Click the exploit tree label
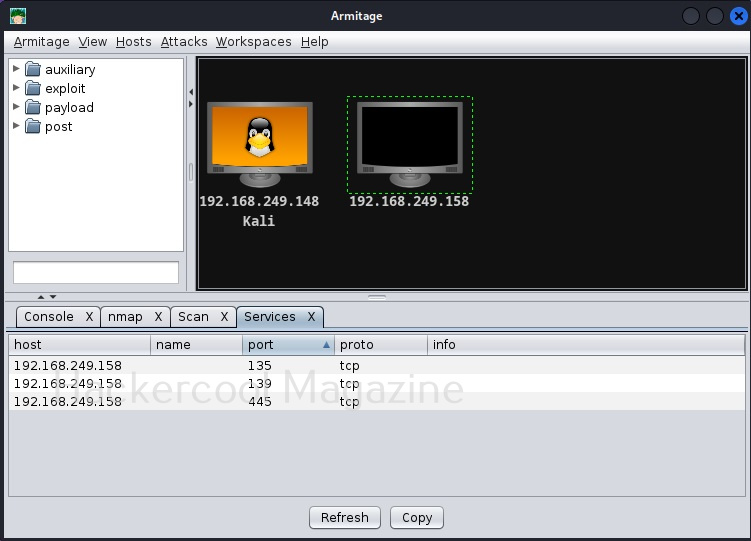This screenshot has width=751, height=541. [x=65, y=89]
